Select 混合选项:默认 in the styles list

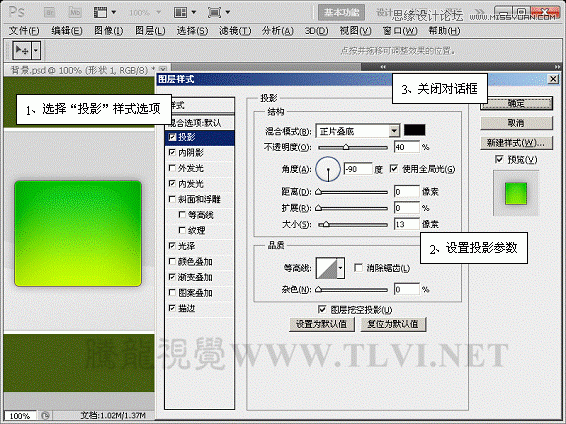click(200, 123)
